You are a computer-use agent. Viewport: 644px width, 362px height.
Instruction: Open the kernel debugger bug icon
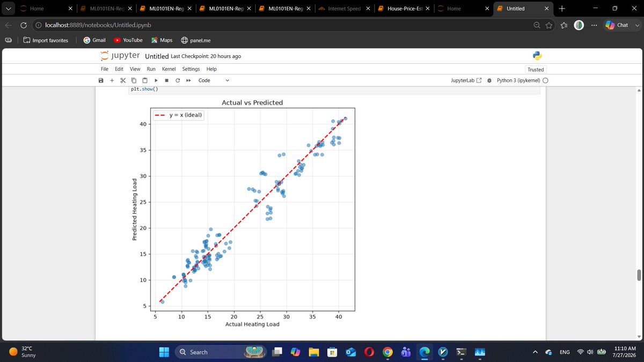coord(489,80)
